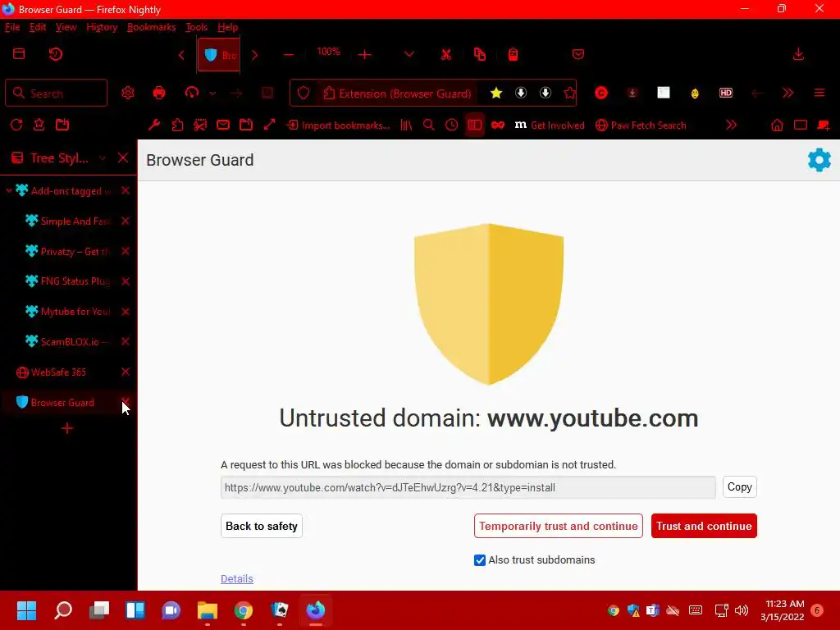Show more toolbar items via address-row overflow chevrons
The image size is (840, 630).
(x=787, y=94)
